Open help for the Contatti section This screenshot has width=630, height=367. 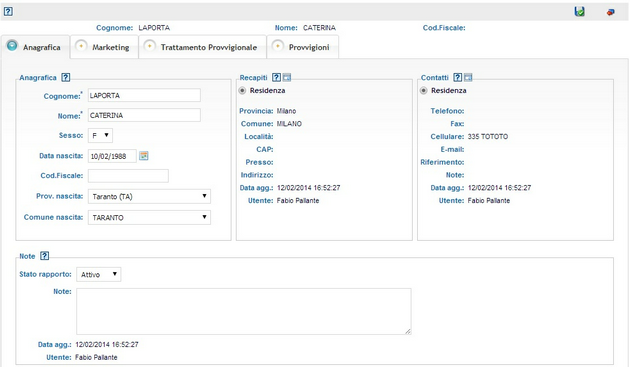click(x=457, y=77)
